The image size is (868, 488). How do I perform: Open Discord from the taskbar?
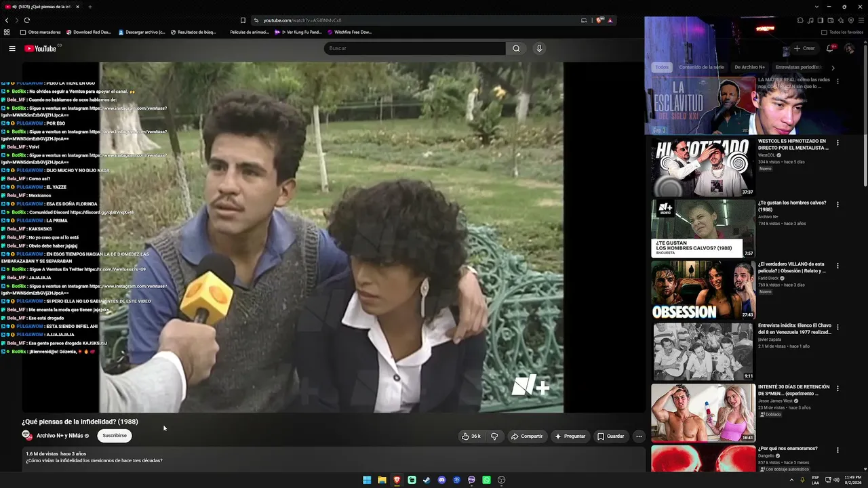pyautogui.click(x=441, y=480)
